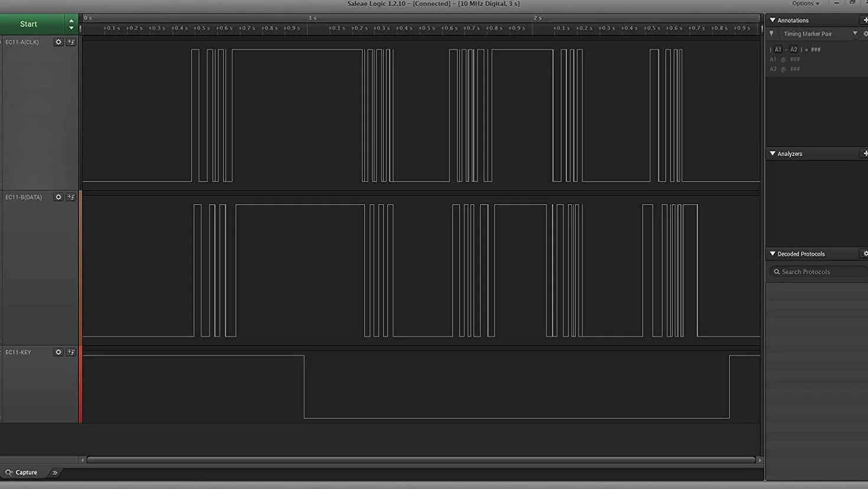This screenshot has height=489, width=868.
Task: Collapse the Annotations panel
Action: (772, 20)
